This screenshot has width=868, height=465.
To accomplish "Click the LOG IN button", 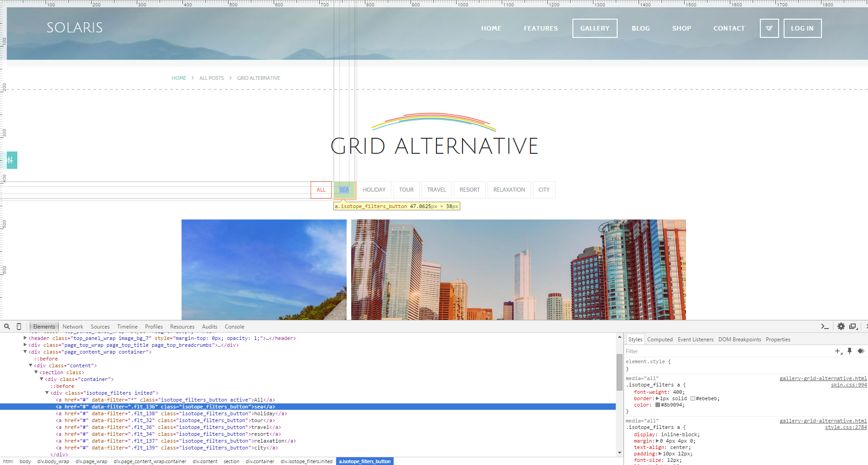I will click(x=802, y=28).
